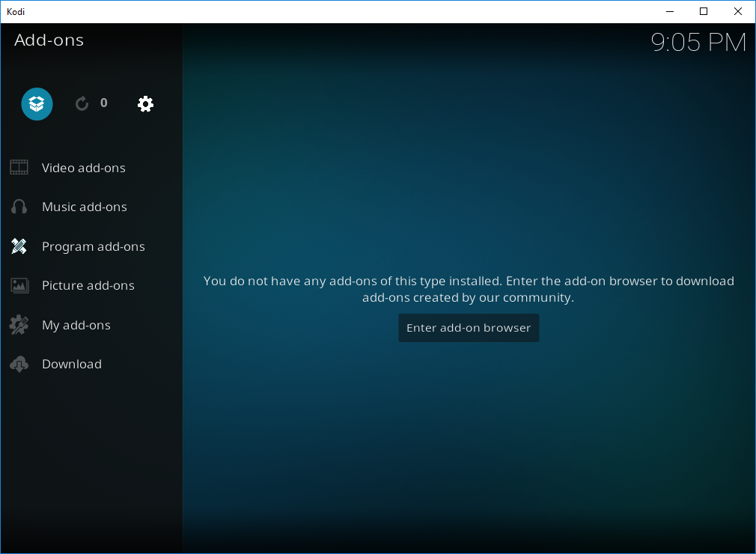Click the no add-ons installed message
Viewport: 756px width, 554px height.
point(469,289)
